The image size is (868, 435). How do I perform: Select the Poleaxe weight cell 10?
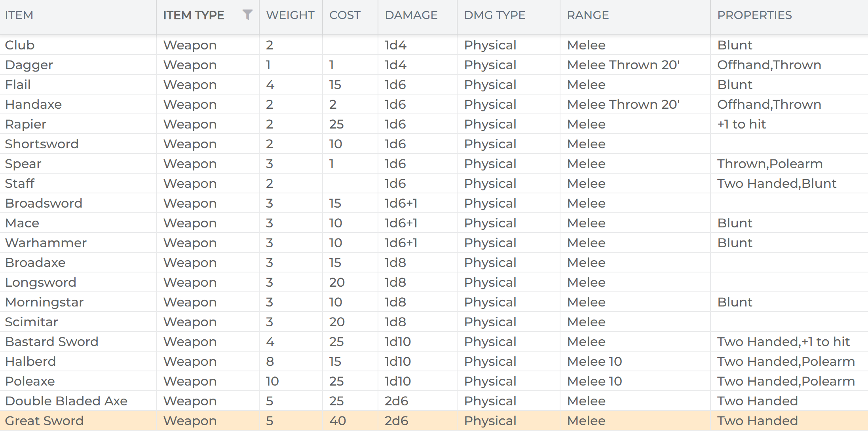[272, 381]
